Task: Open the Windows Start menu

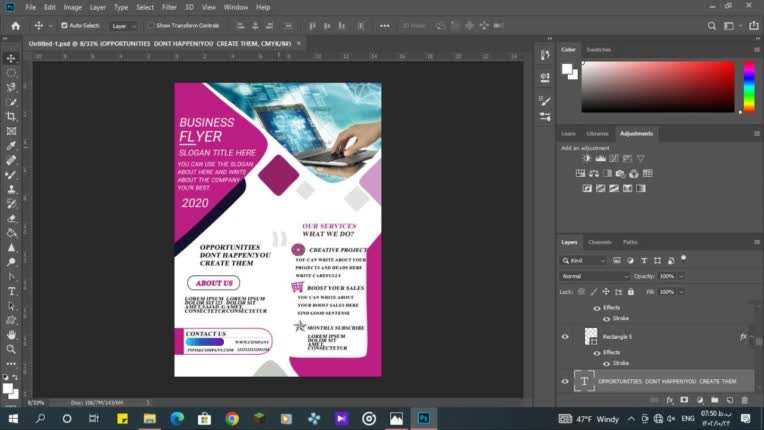Action: (x=13, y=418)
